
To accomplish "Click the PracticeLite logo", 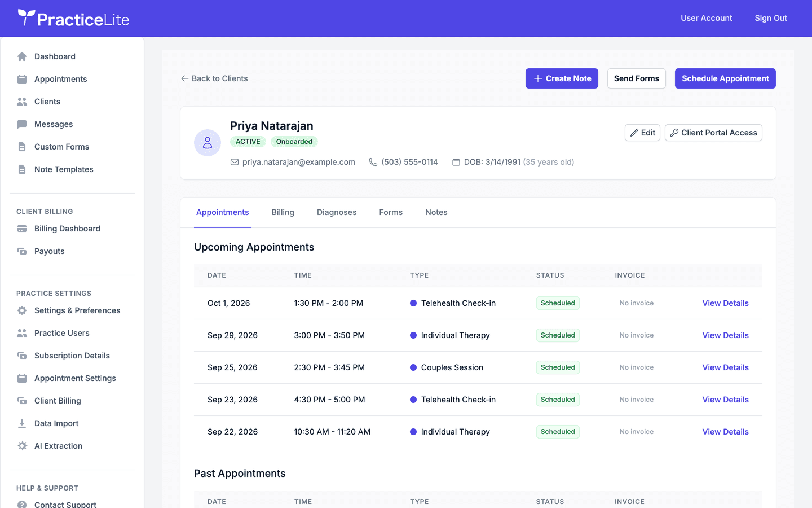I will pyautogui.click(x=74, y=19).
